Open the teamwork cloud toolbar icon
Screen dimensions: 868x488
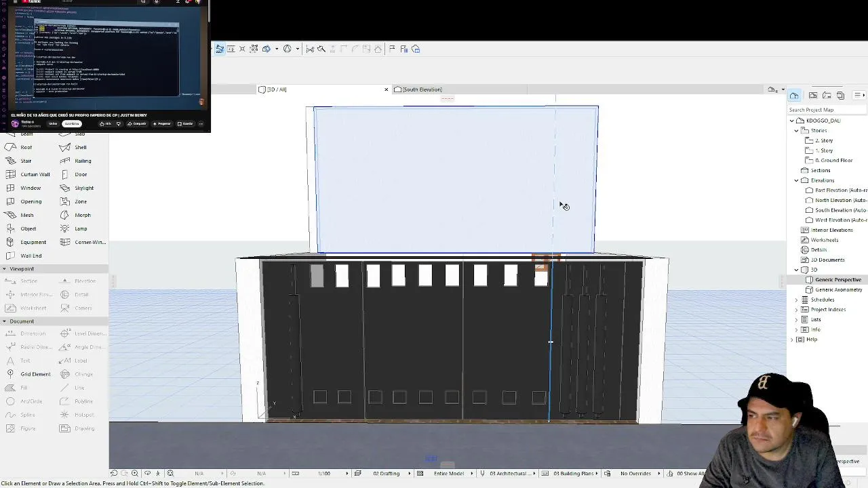pyautogui.click(x=416, y=49)
